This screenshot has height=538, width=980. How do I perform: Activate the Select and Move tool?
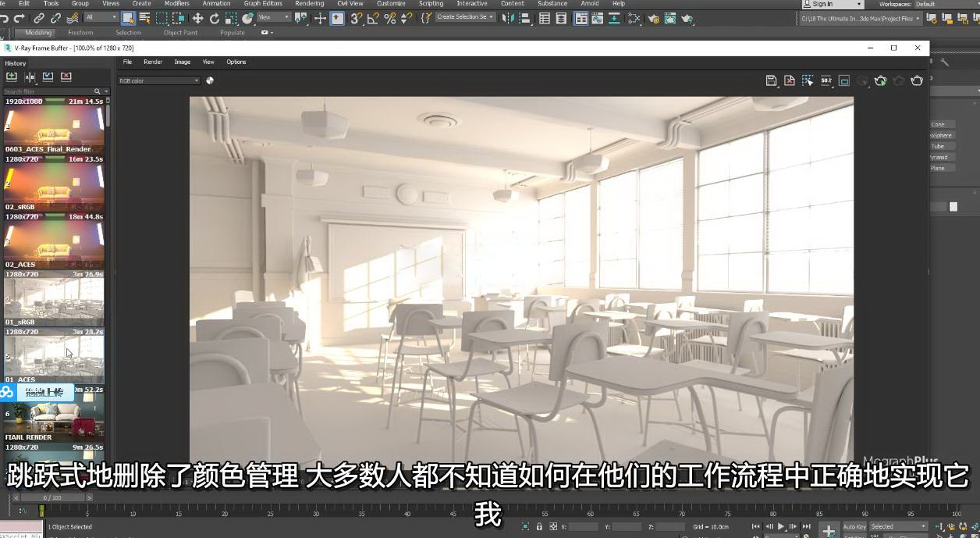tap(197, 18)
